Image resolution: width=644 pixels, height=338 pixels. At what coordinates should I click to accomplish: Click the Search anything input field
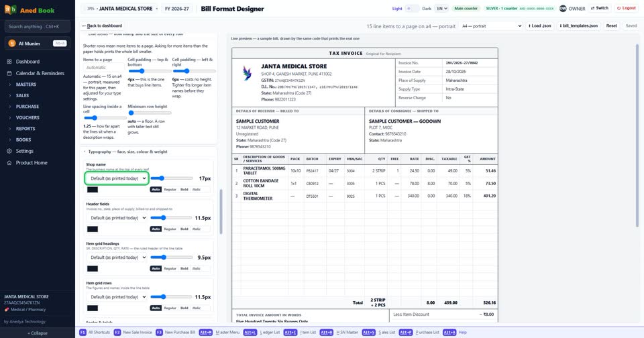38,27
